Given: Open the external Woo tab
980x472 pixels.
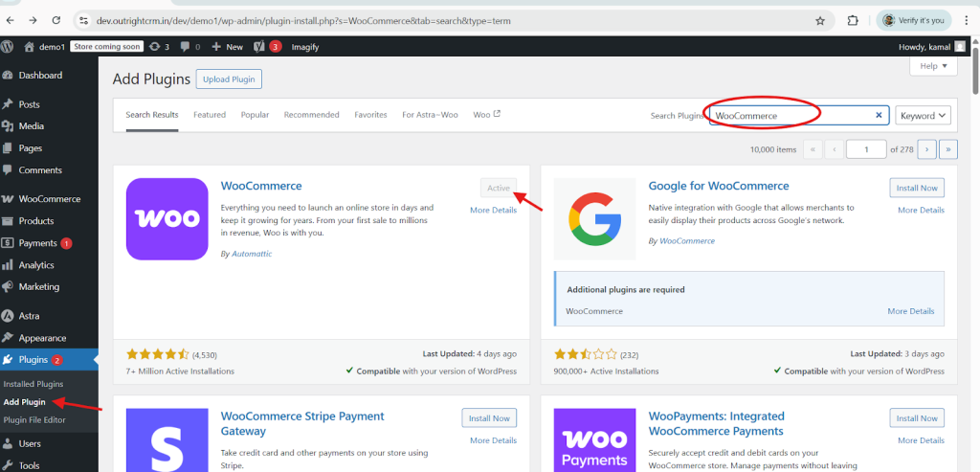Looking at the screenshot, I should point(487,115).
